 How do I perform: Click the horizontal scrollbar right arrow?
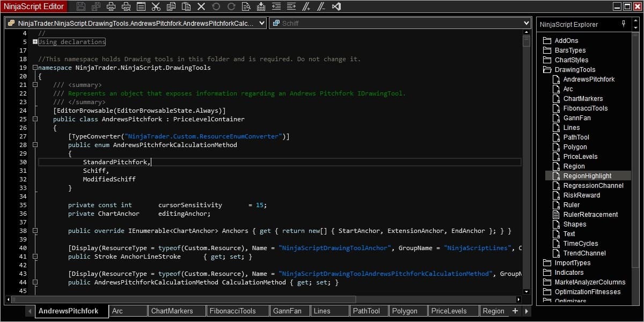coord(518,299)
